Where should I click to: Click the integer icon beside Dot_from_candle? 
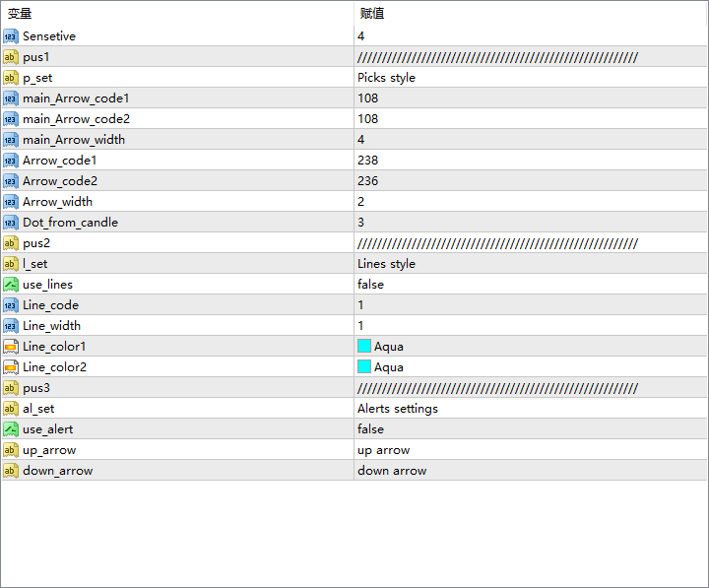(x=11, y=223)
